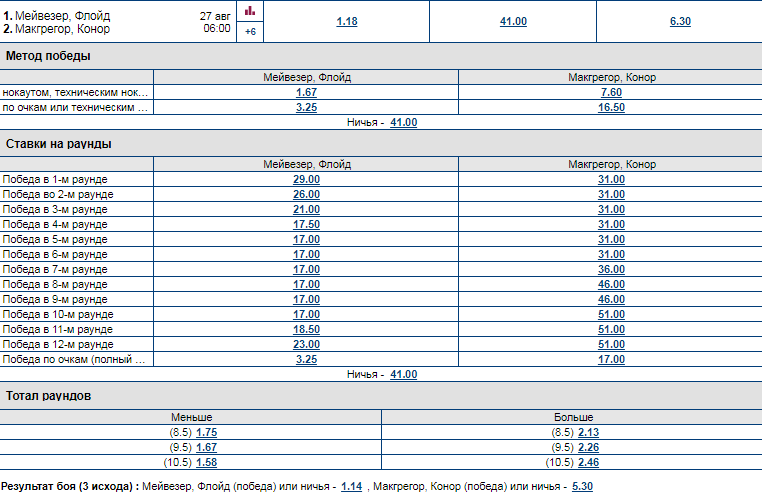Viewport: 762px width, 497px height.
Task: Select McGregor win or draw at 5.30
Action: click(582, 486)
